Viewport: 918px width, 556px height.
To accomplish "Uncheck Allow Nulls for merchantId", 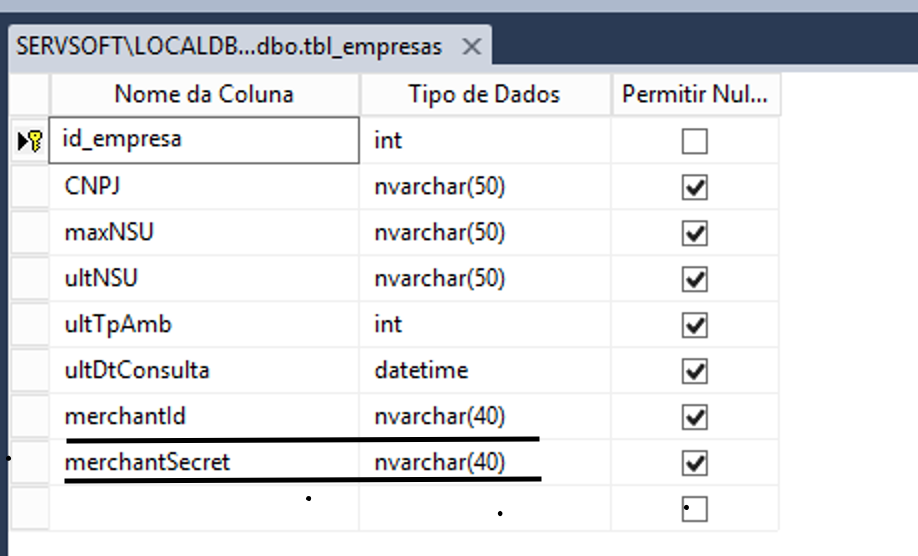I will pyautogui.click(x=694, y=417).
